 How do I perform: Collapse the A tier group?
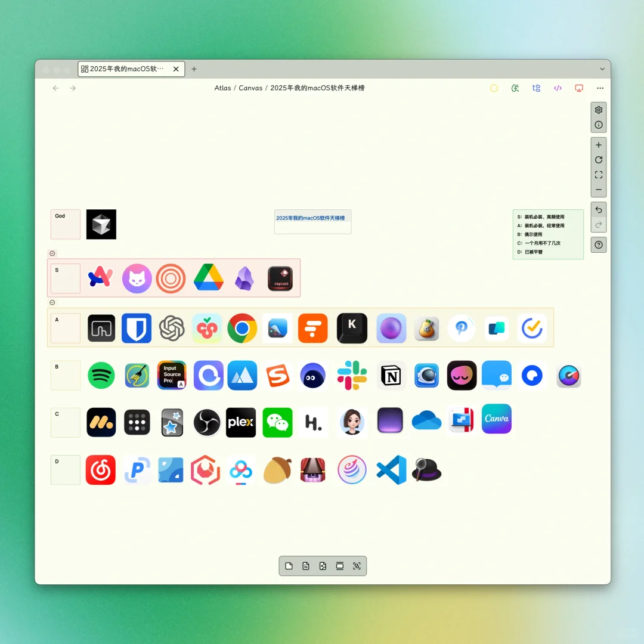coord(52,303)
